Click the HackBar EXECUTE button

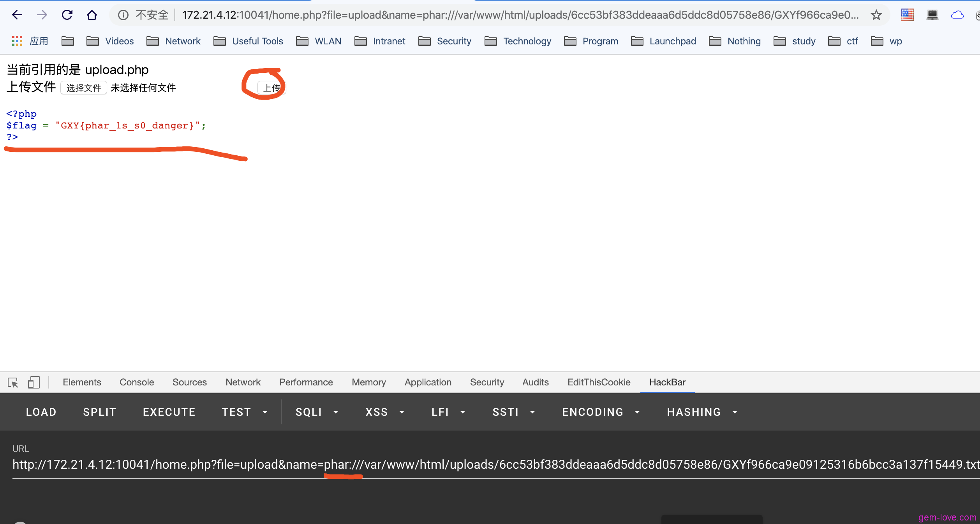point(169,412)
